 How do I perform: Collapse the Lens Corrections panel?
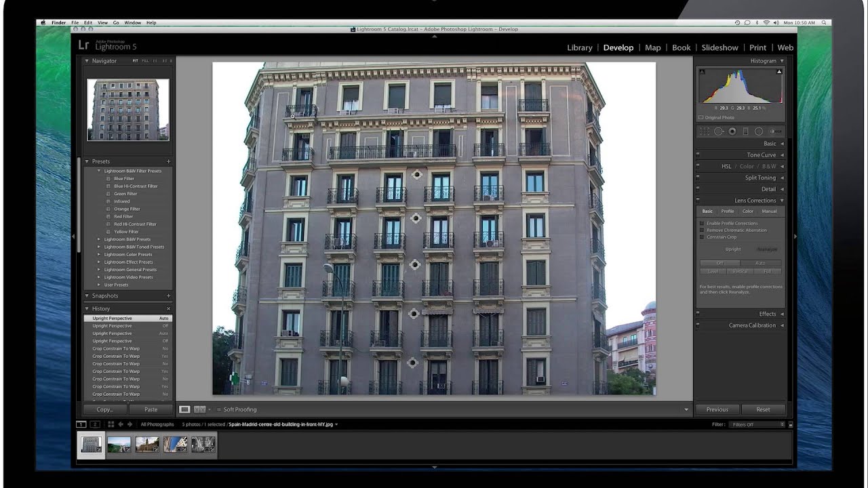click(x=782, y=201)
